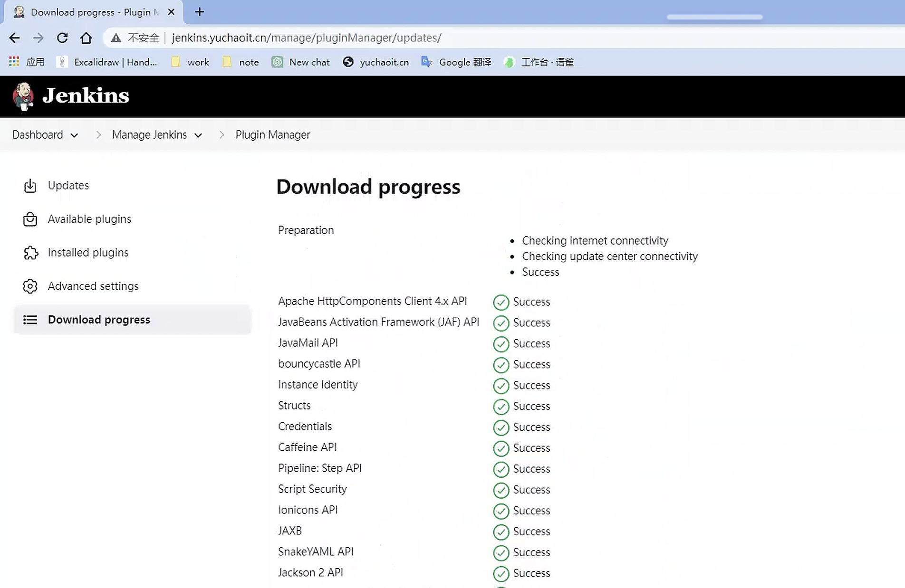Click the Available plugins shopping bag icon
This screenshot has height=588, width=905.
coord(30,219)
